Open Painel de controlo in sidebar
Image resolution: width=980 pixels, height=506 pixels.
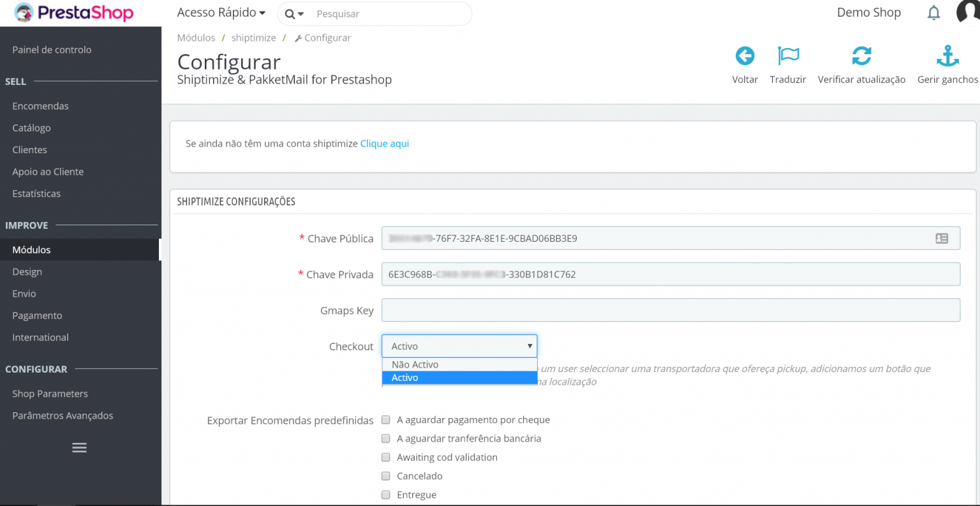[x=52, y=50]
